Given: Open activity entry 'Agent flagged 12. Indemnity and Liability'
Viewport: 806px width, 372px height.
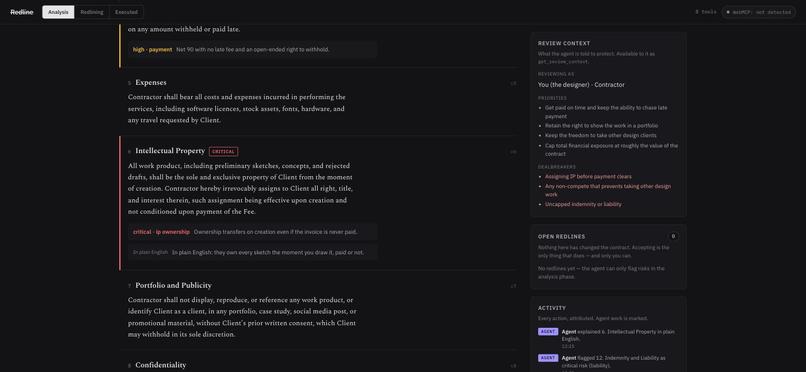Looking at the screenshot, I should [x=608, y=363].
